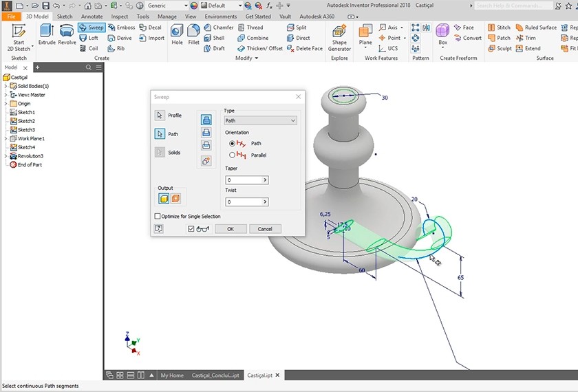The image size is (578, 392).
Task: Switch to the Sketch ribbon tab
Action: click(x=64, y=16)
